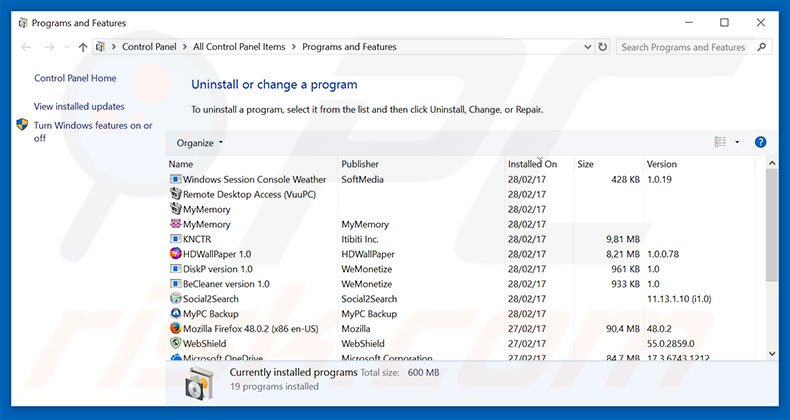This screenshot has width=790, height=420.
Task: Select the MyPC Backup program name
Action: [x=210, y=314]
